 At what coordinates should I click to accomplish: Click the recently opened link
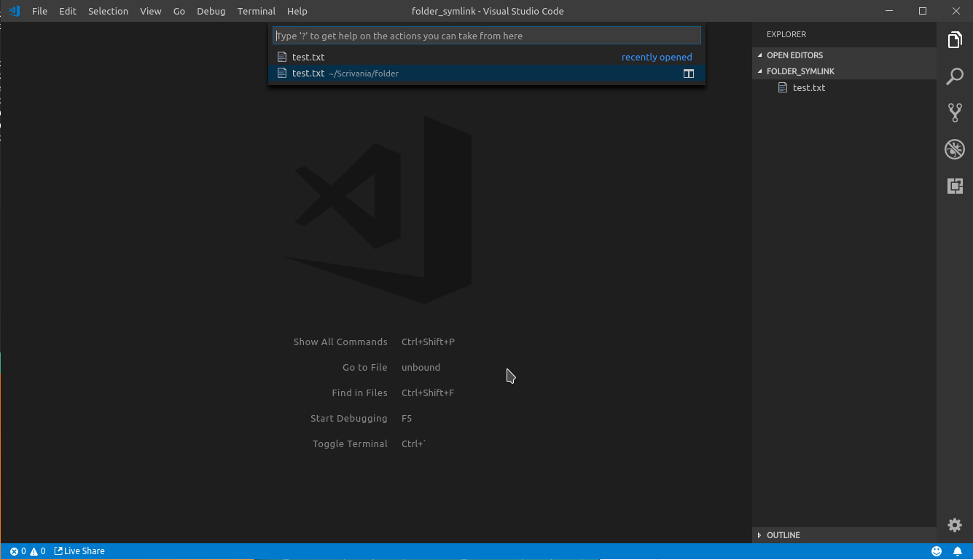coord(657,56)
